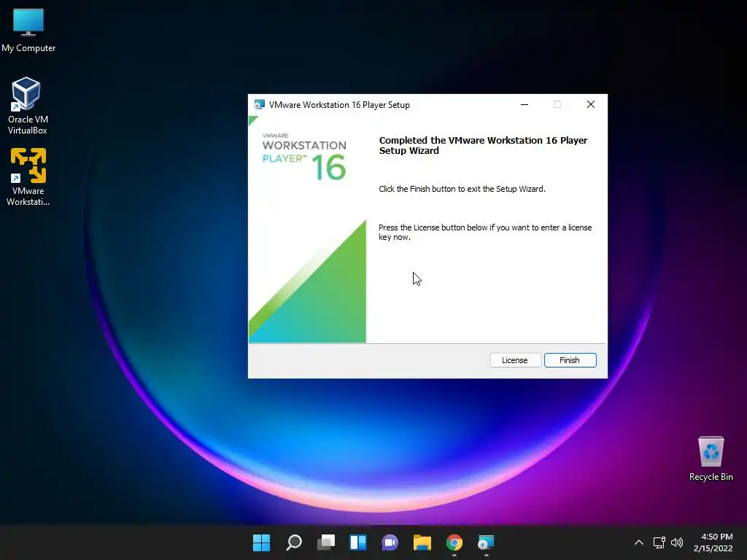Open the License key entry button
This screenshot has height=560, width=747.
(x=515, y=360)
